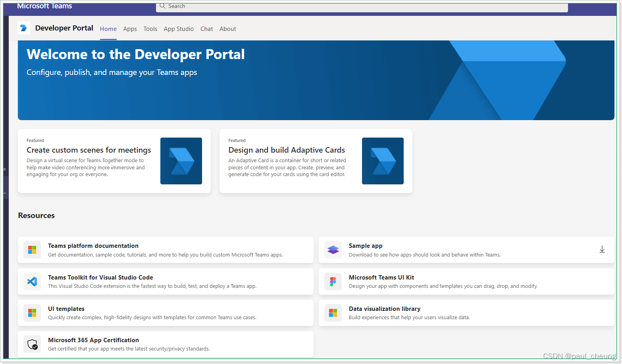Open the Apps tab

coord(130,29)
